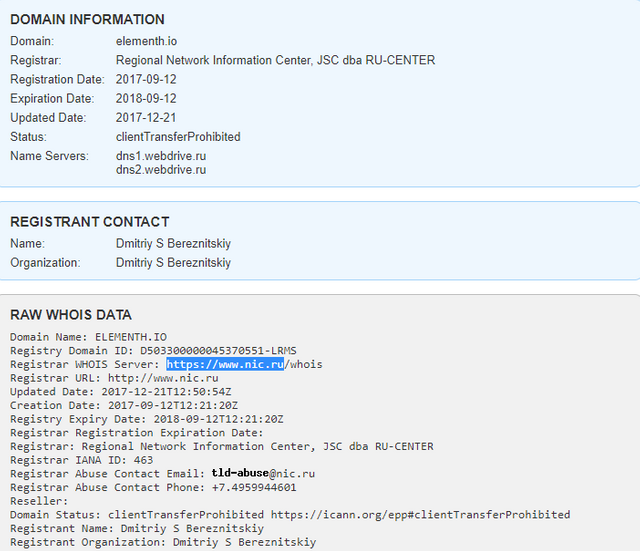
Task: Click the Registrant Contact heading
Action: (90, 222)
